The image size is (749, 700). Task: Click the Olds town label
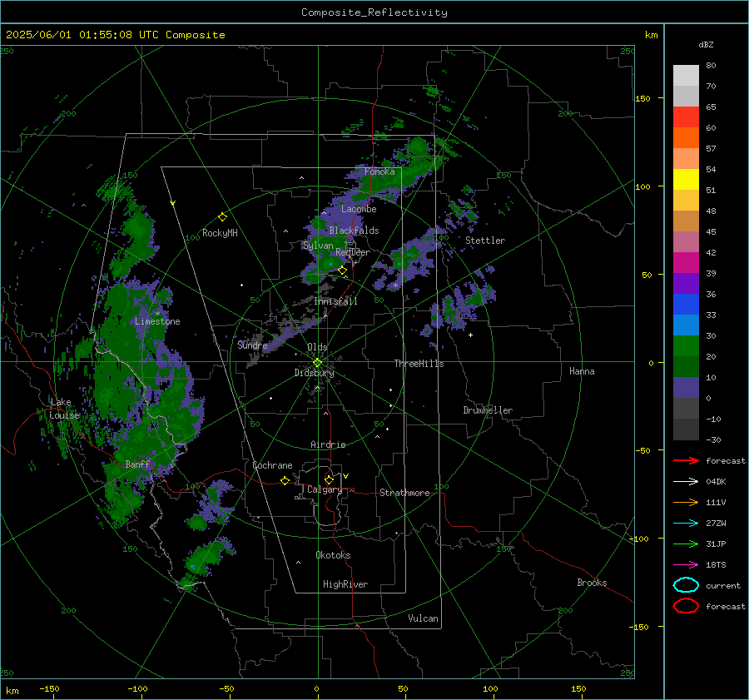pyautogui.click(x=317, y=347)
